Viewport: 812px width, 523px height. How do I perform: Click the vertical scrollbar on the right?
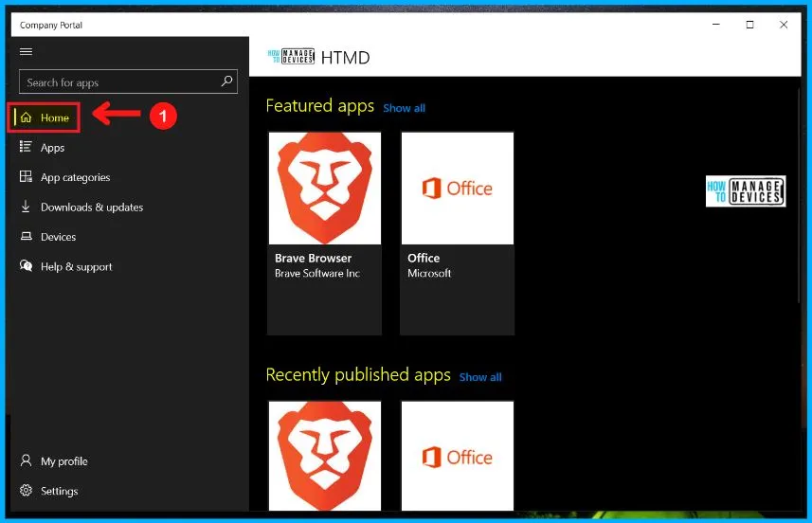798,197
